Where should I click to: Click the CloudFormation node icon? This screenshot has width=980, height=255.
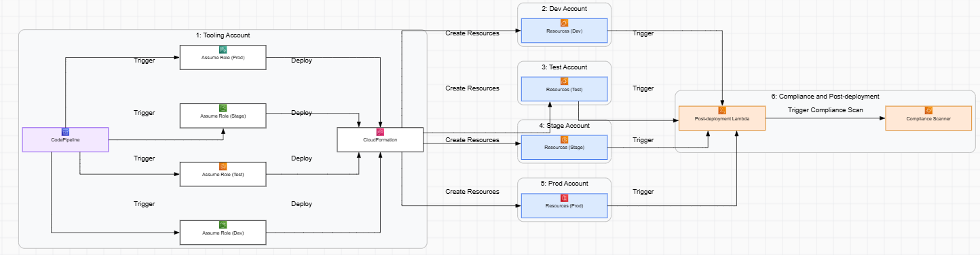pos(380,131)
